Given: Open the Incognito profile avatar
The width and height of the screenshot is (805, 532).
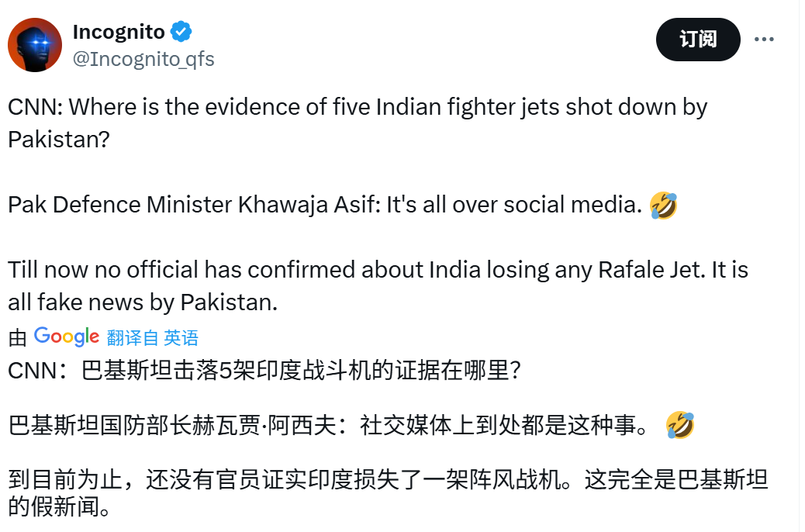Looking at the screenshot, I should [x=35, y=45].
